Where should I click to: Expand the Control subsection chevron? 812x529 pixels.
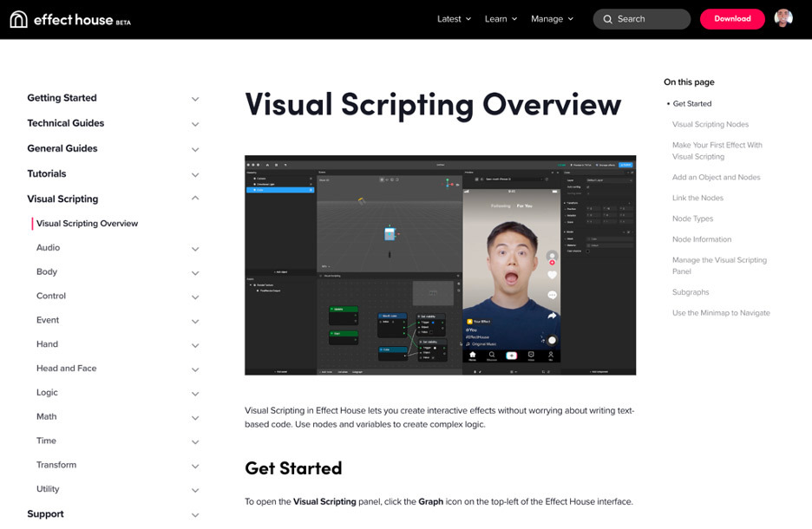coord(195,297)
